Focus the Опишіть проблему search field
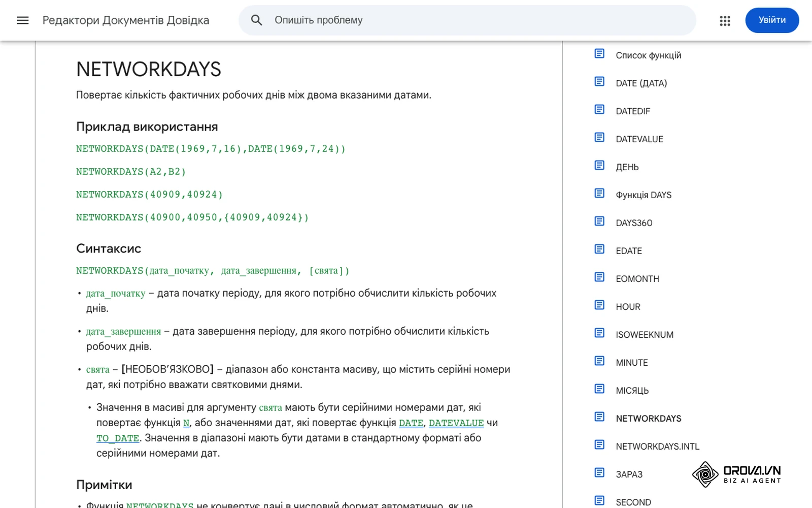This screenshot has width=812, height=508. pos(467,20)
